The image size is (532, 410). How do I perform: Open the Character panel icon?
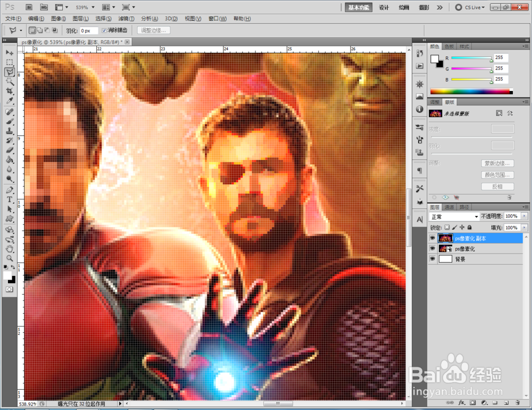coord(420,220)
